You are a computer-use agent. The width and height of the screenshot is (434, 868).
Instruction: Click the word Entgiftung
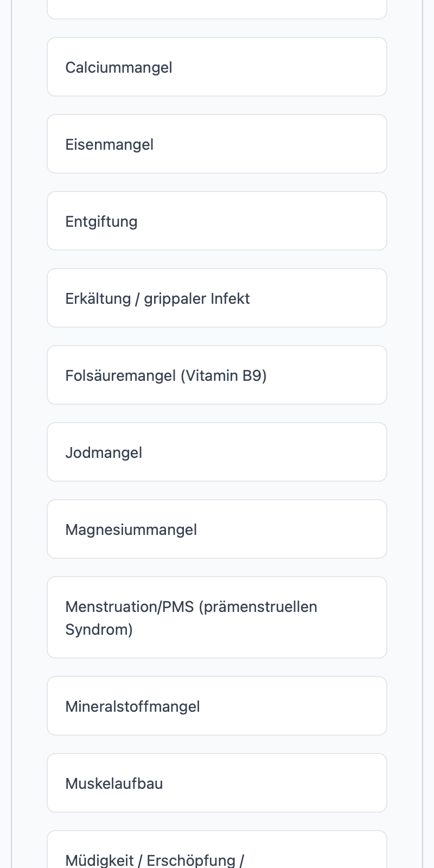(x=101, y=221)
